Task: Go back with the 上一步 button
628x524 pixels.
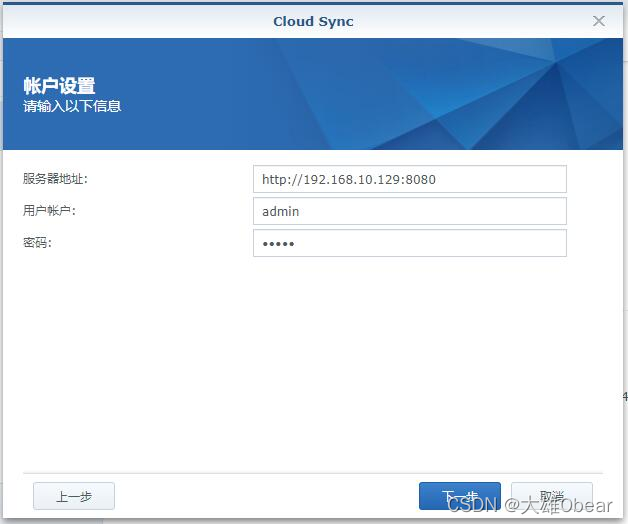Action: point(74,496)
